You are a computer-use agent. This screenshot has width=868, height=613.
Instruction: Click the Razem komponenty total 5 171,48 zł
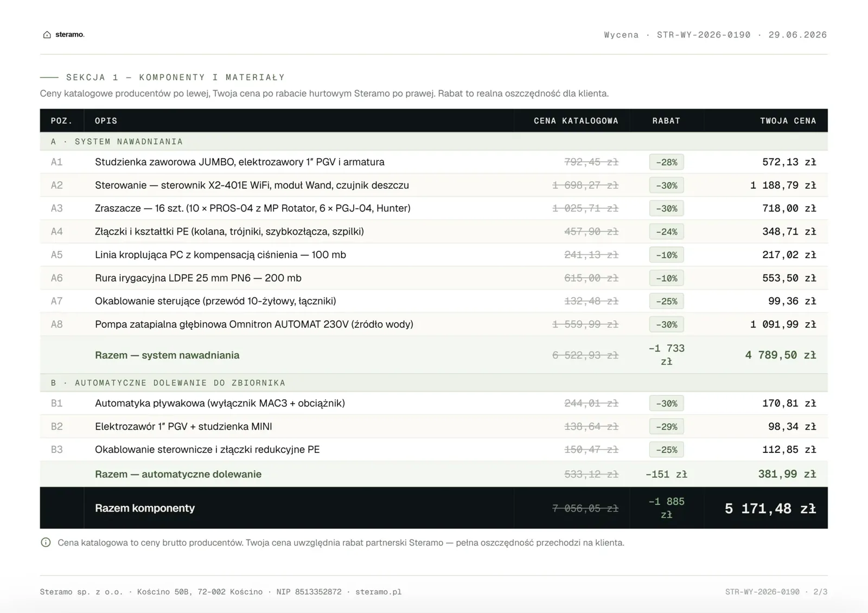[770, 509]
